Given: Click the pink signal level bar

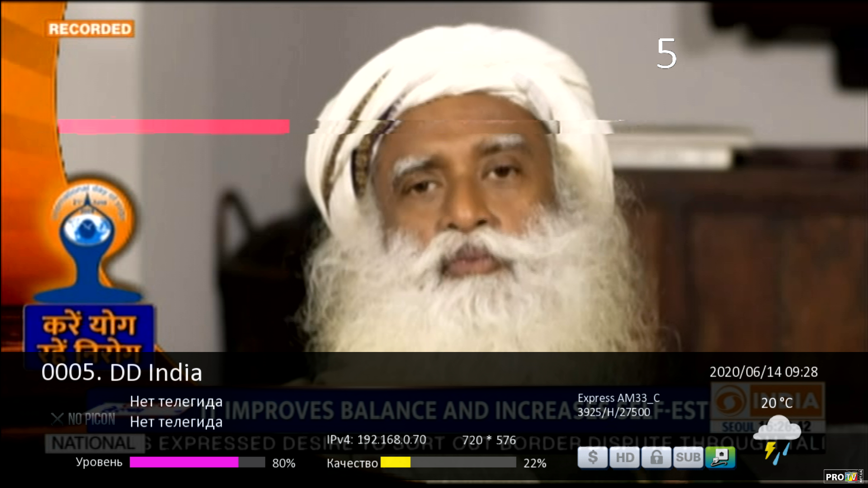Looking at the screenshot, I should click(184, 462).
